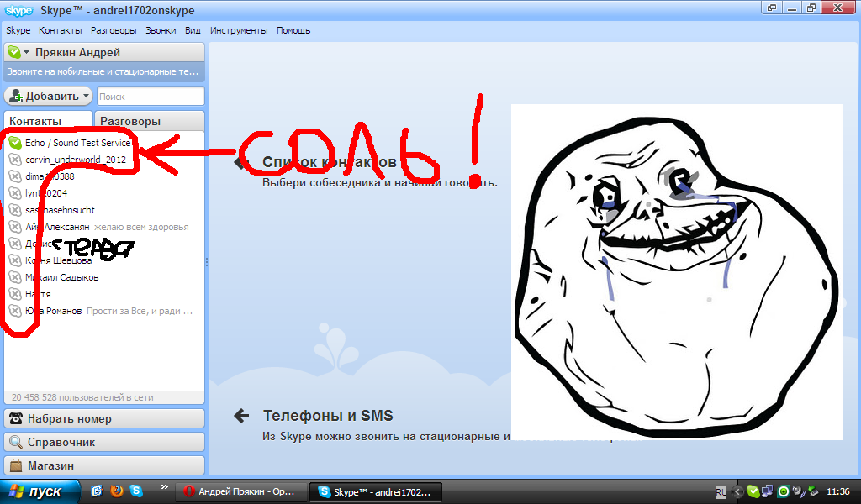861x504 pixels.
Task: Click the taskbar clock 11:36
Action: 837,491
